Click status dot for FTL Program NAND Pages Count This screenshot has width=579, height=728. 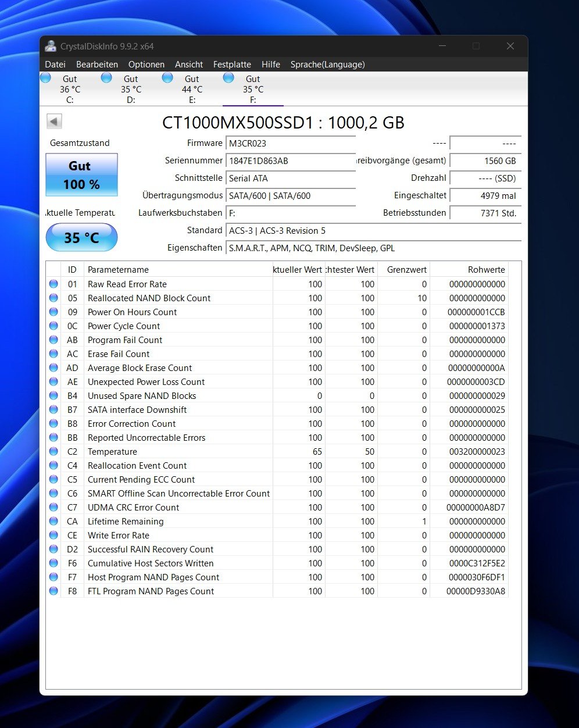coord(54,591)
